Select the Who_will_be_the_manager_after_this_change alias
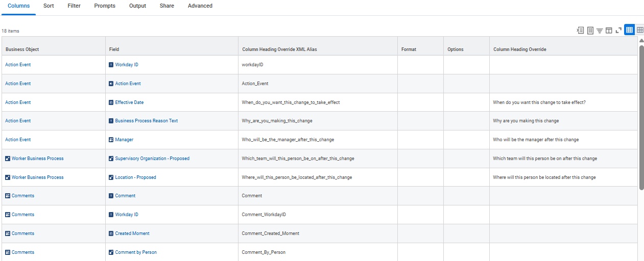The height and width of the screenshot is (261, 644). [288, 140]
